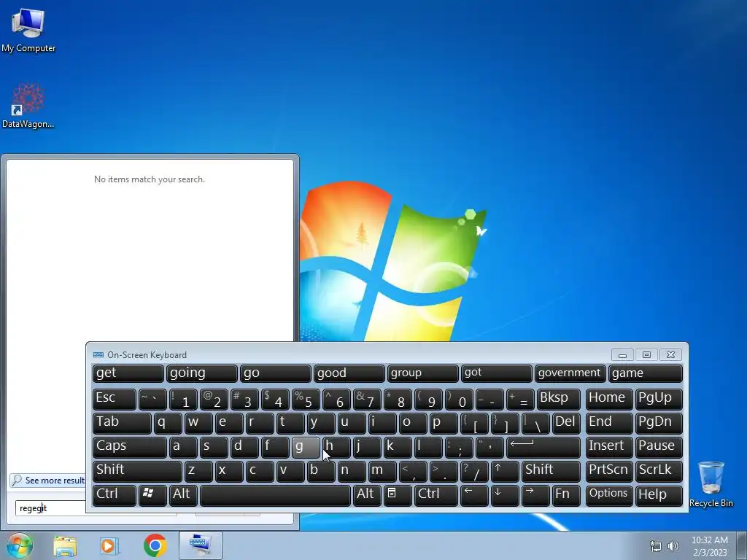747x560 pixels.
Task: Toggle the left Ctrl key
Action: (x=115, y=495)
